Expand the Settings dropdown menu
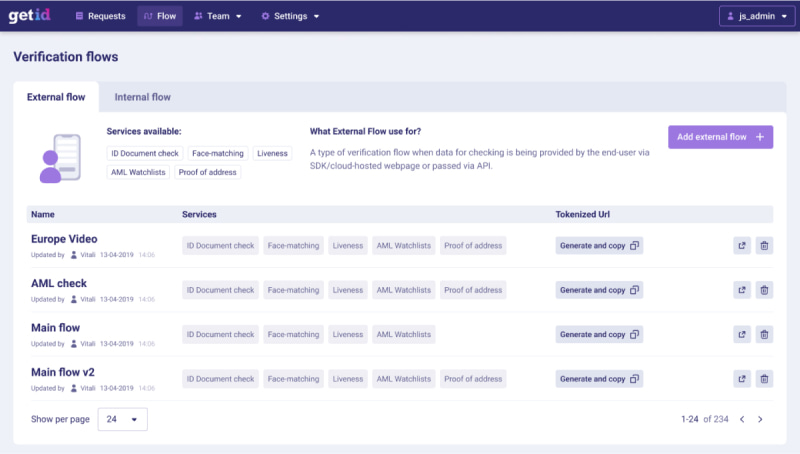Viewport: 800px width, 454px height. pos(290,16)
